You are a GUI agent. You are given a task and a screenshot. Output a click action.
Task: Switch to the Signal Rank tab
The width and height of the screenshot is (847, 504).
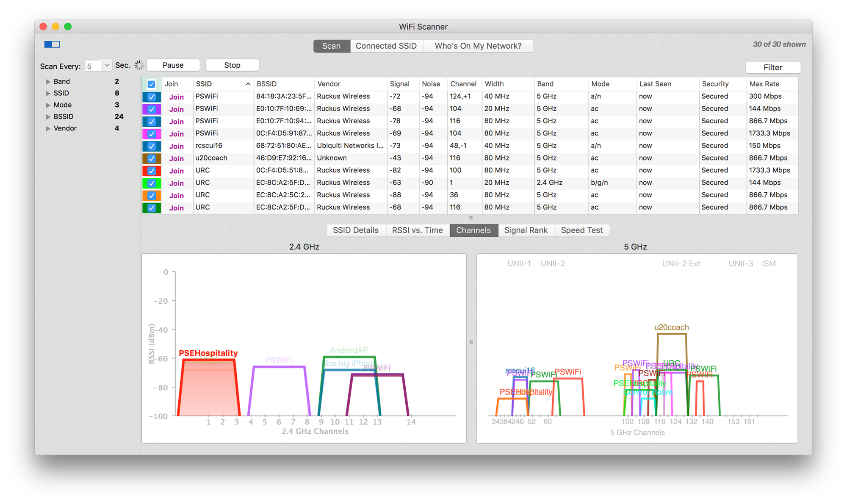(526, 230)
